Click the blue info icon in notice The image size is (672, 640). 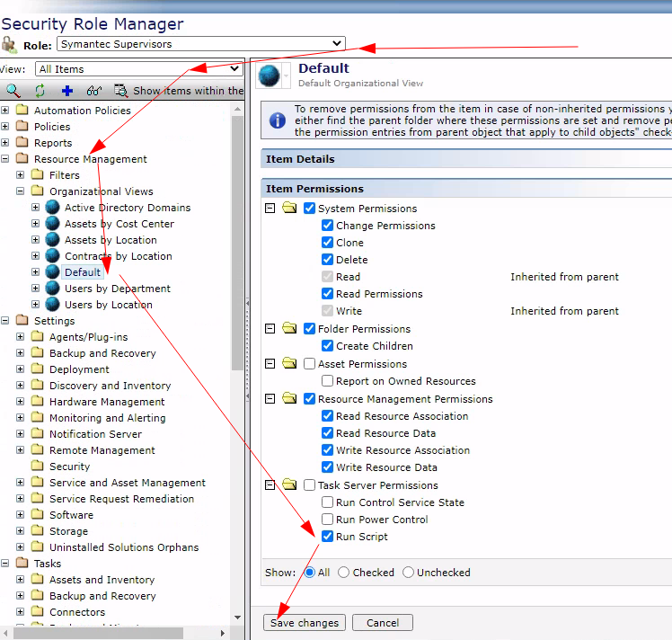pos(278,120)
